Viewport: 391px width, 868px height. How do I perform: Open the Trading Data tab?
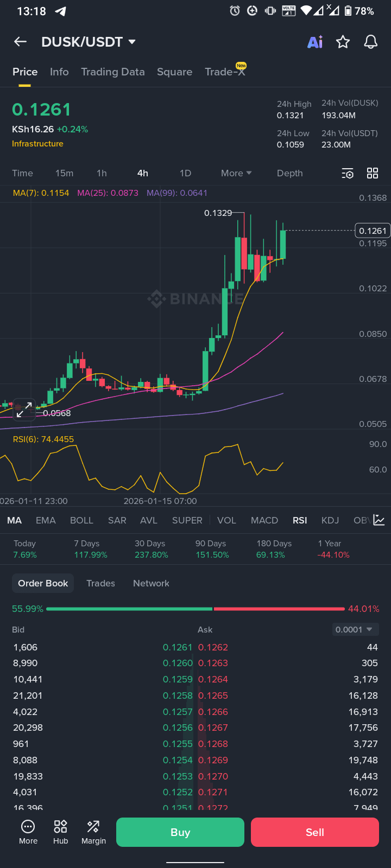(113, 72)
